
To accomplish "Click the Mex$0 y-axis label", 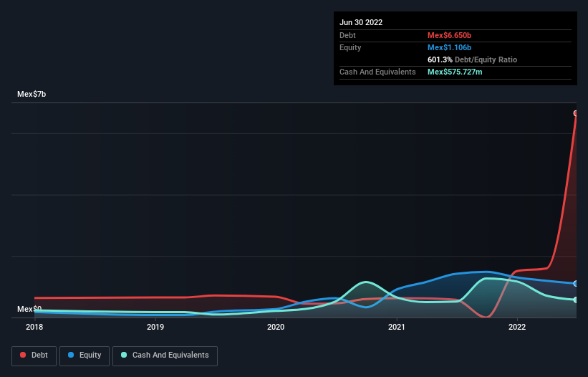I will [29, 309].
